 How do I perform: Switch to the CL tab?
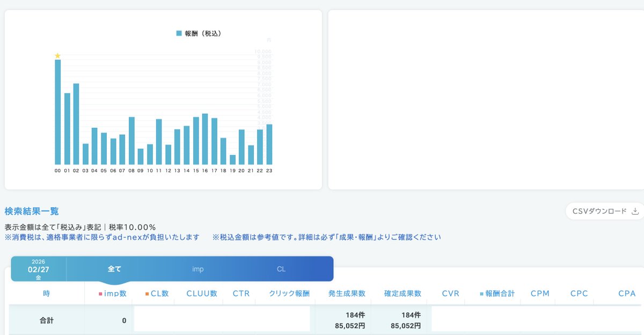pos(281,268)
